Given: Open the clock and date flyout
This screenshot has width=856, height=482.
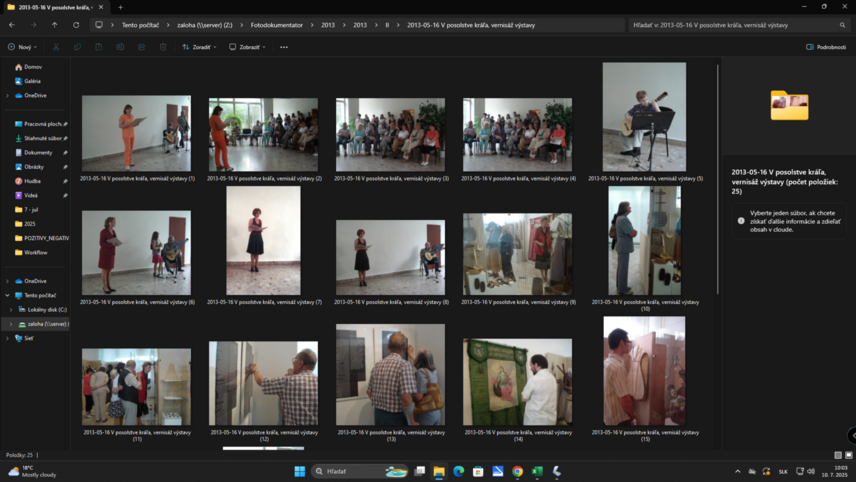Looking at the screenshot, I should point(835,471).
